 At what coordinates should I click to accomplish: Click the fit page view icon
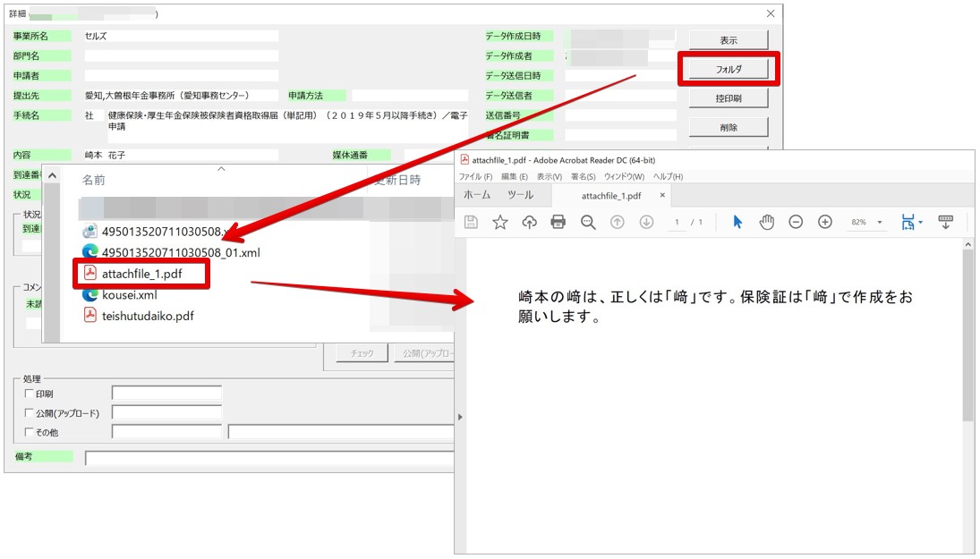coord(908,222)
